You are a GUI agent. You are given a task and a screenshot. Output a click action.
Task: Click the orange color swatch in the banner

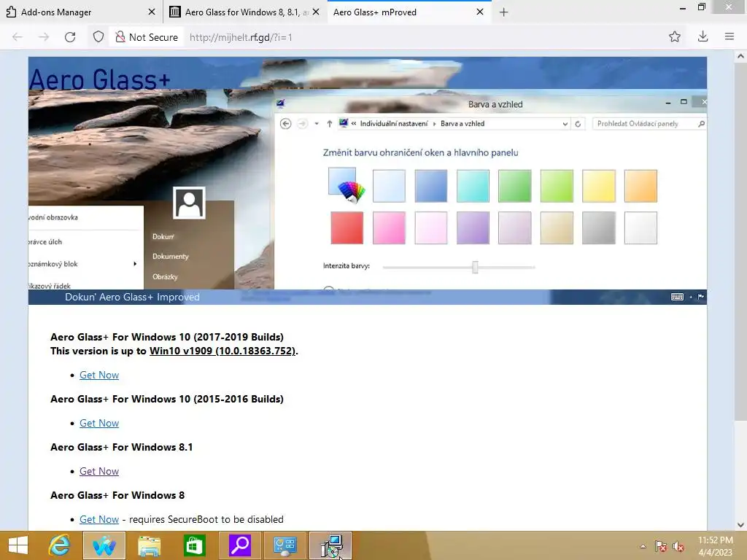[x=640, y=186]
